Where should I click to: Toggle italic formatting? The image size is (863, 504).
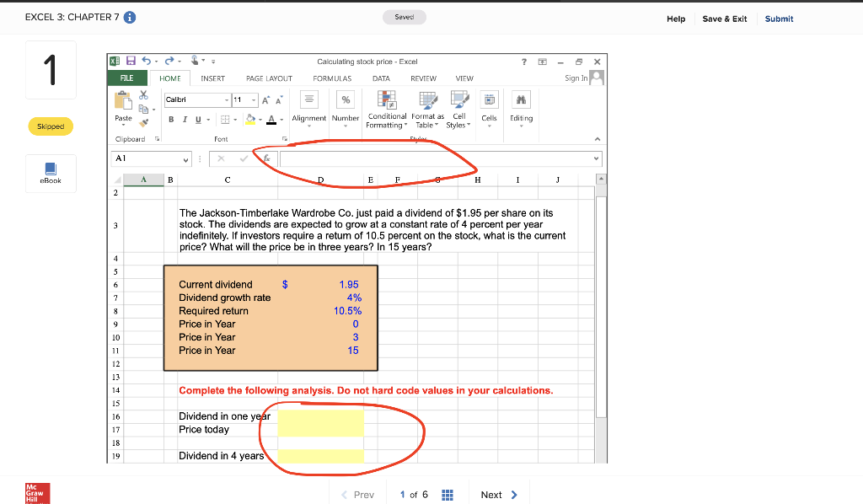pyautogui.click(x=185, y=119)
